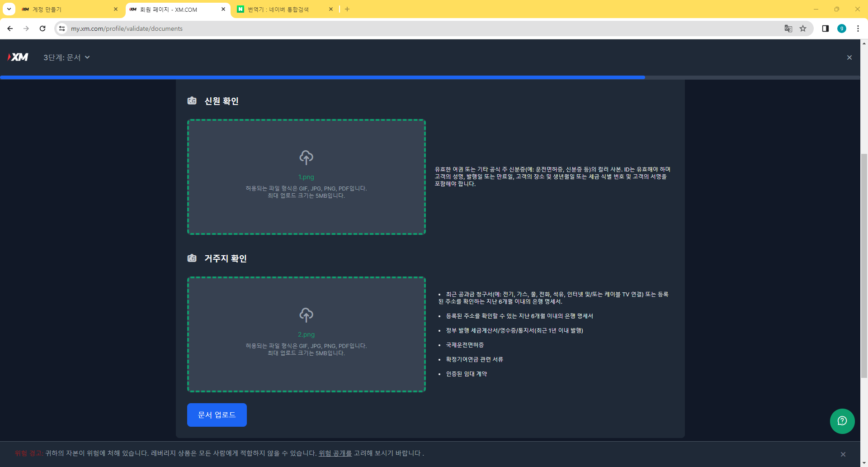Viewport: 868px width, 467px height.
Task: Reload the page using refresh icon
Action: point(42,29)
